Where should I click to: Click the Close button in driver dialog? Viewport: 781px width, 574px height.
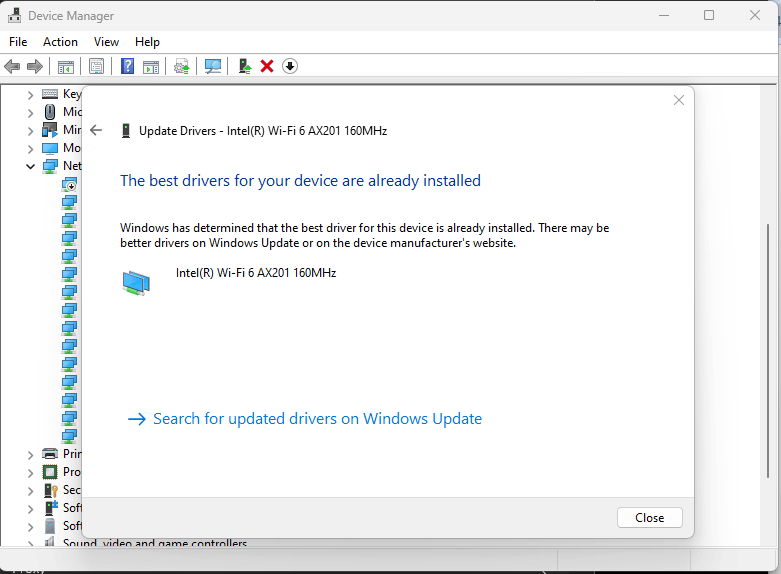(x=650, y=518)
